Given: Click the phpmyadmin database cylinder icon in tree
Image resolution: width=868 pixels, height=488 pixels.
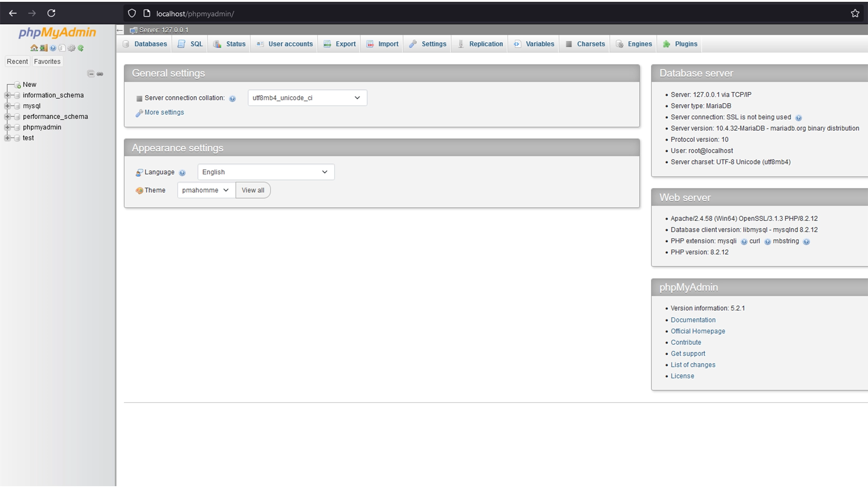Looking at the screenshot, I should tap(17, 127).
